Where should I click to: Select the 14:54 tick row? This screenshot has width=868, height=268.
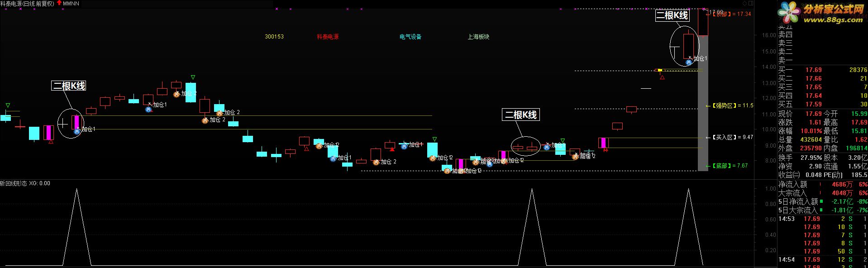click(823, 259)
